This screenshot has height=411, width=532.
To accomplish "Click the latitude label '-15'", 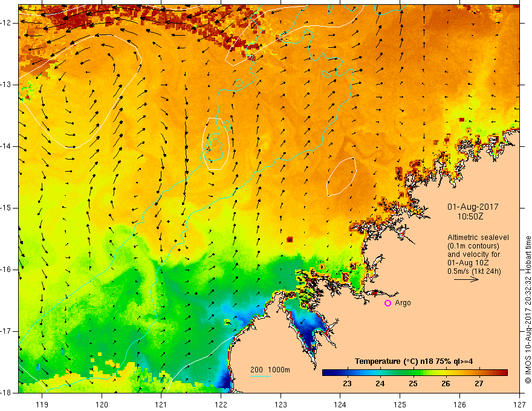I will pyautogui.click(x=7, y=208).
